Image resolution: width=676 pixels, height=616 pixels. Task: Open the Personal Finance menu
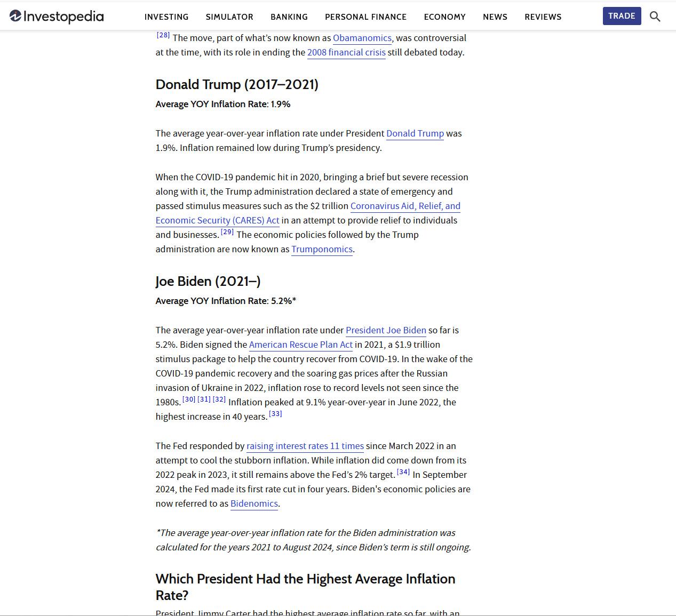coord(366,17)
